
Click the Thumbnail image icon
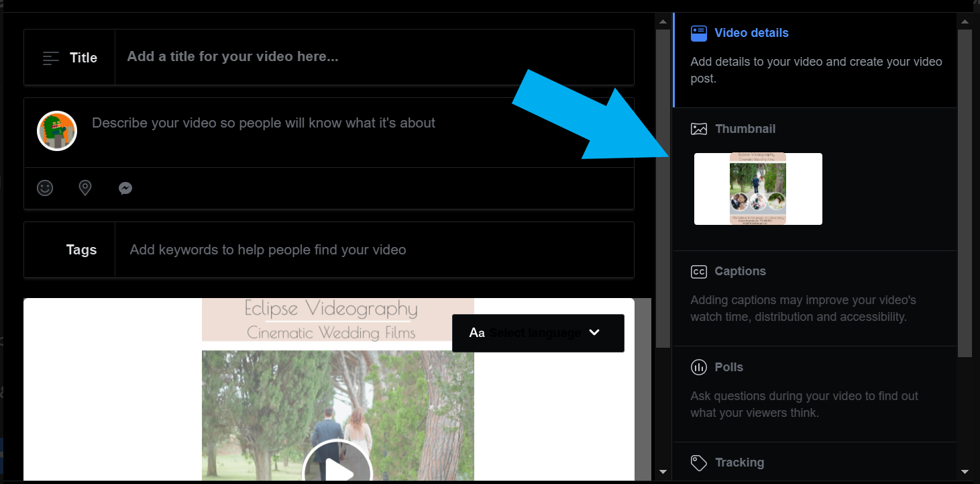coord(699,129)
